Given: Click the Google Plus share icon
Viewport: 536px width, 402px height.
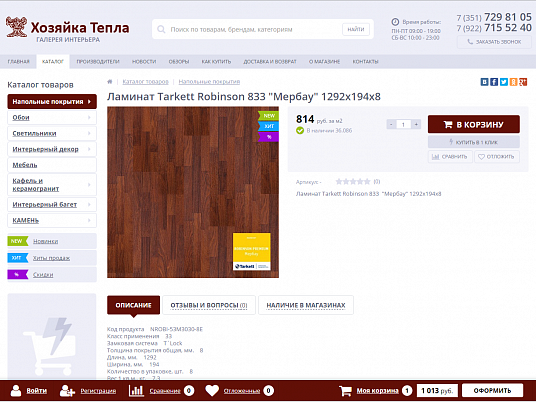Looking at the screenshot, I should 523,82.
